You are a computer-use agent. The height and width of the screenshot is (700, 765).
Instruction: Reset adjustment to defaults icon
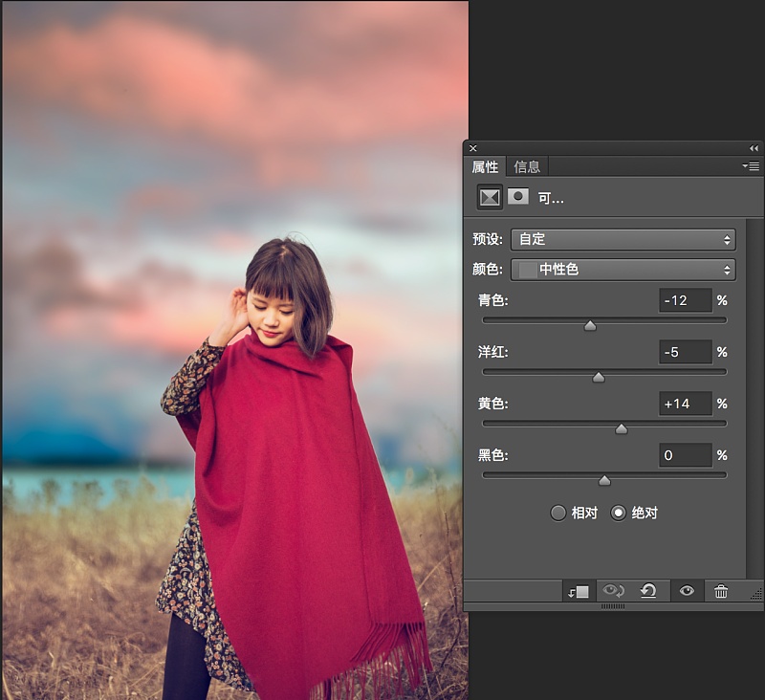pos(648,591)
